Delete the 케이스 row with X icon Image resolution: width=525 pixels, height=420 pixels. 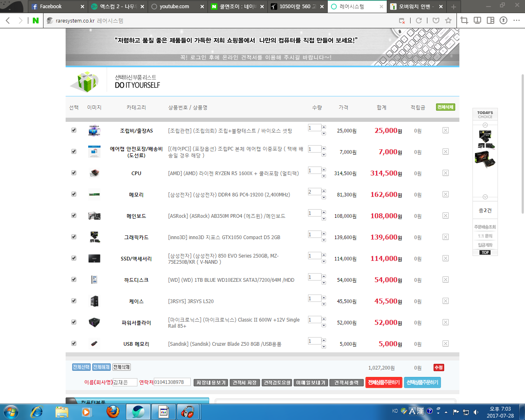coord(445,301)
